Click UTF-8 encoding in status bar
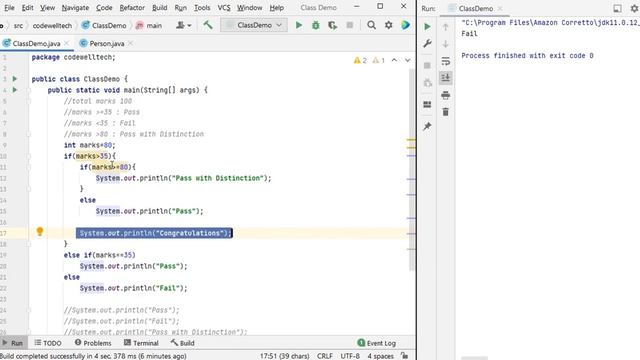The width and height of the screenshot is (640, 360). point(350,356)
